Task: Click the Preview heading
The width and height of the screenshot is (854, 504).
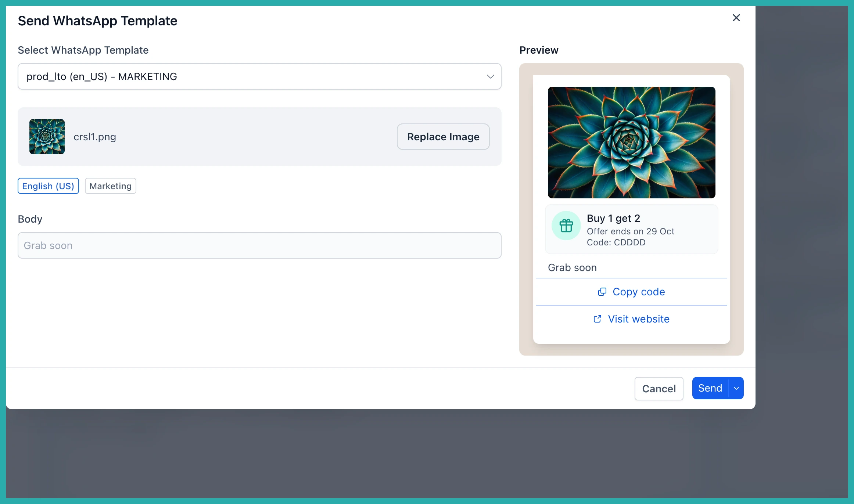Action: pos(539,50)
